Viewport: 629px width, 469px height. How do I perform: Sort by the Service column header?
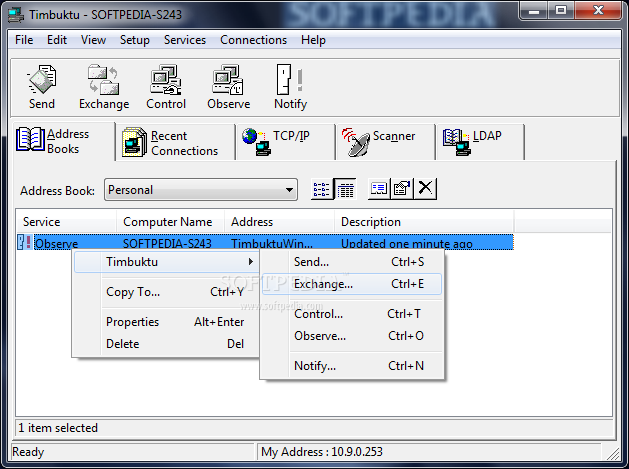click(67, 222)
